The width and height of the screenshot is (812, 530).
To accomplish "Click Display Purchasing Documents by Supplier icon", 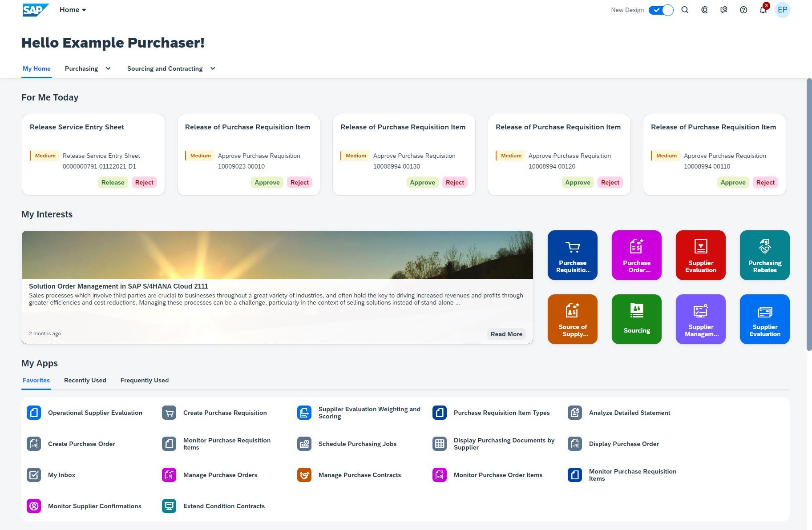I will (440, 444).
